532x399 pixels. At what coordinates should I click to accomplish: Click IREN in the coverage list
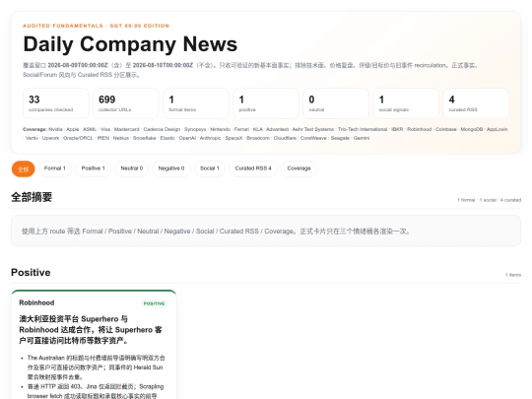pyautogui.click(x=103, y=138)
